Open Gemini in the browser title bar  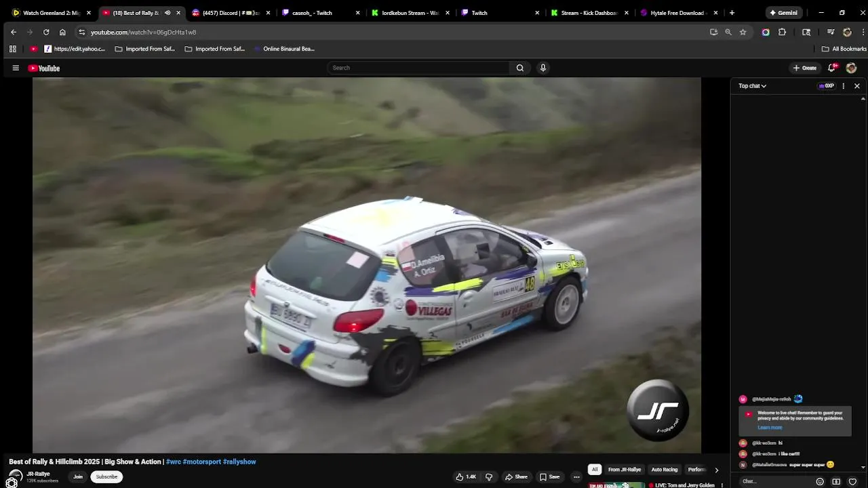point(783,13)
